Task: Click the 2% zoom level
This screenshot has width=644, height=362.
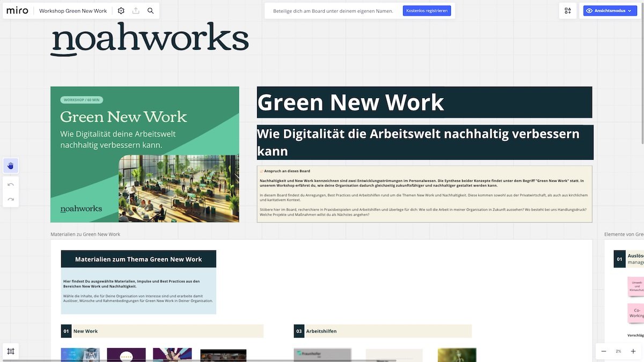Action: [618, 351]
